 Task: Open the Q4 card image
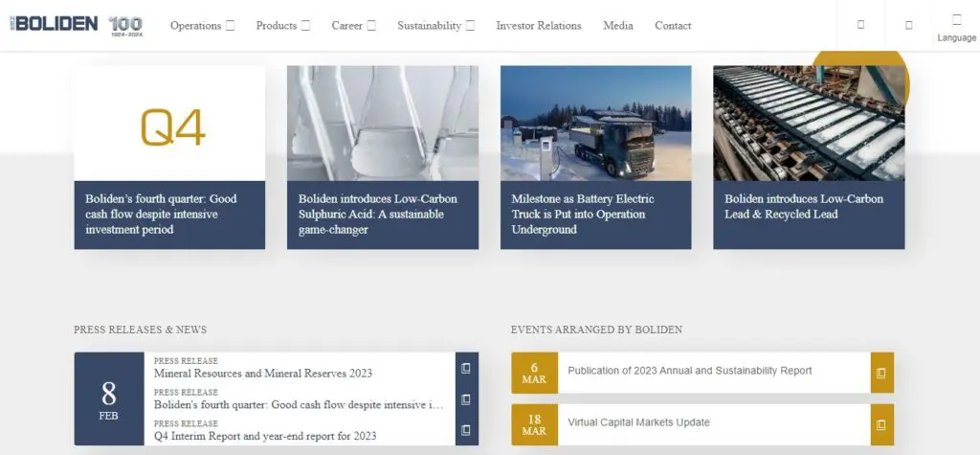[169, 124]
